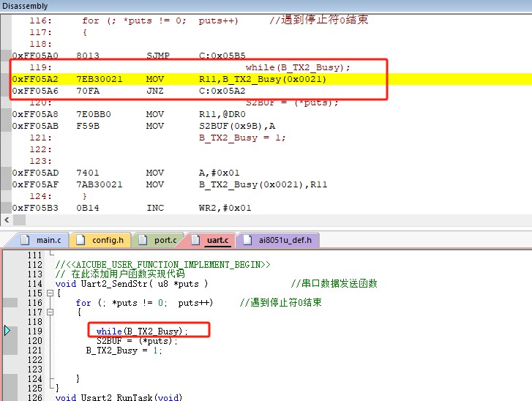Click disassembly source line 116 for statement
Screen dimensions: 532x401
(160, 20)
